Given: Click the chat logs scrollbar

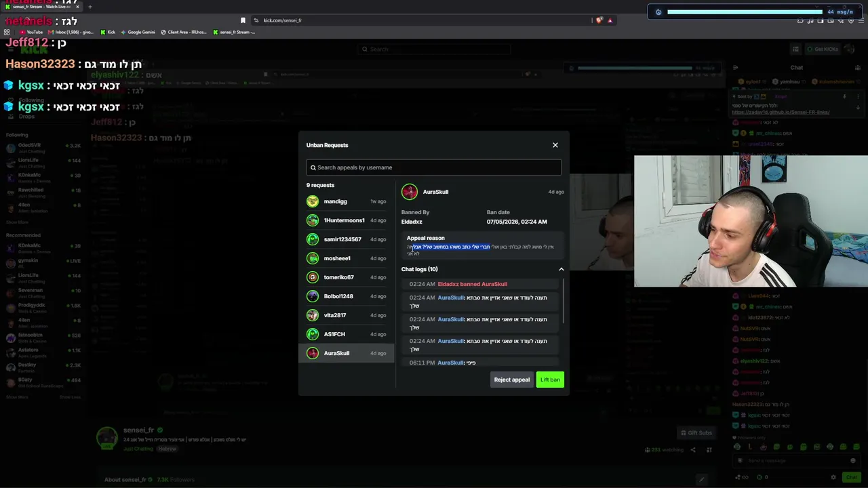Looking at the screenshot, I should point(564,302).
